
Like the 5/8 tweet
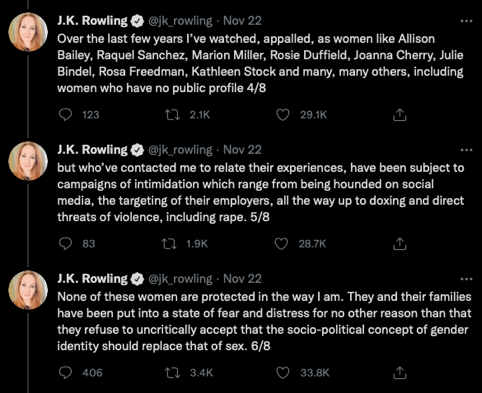(x=281, y=244)
